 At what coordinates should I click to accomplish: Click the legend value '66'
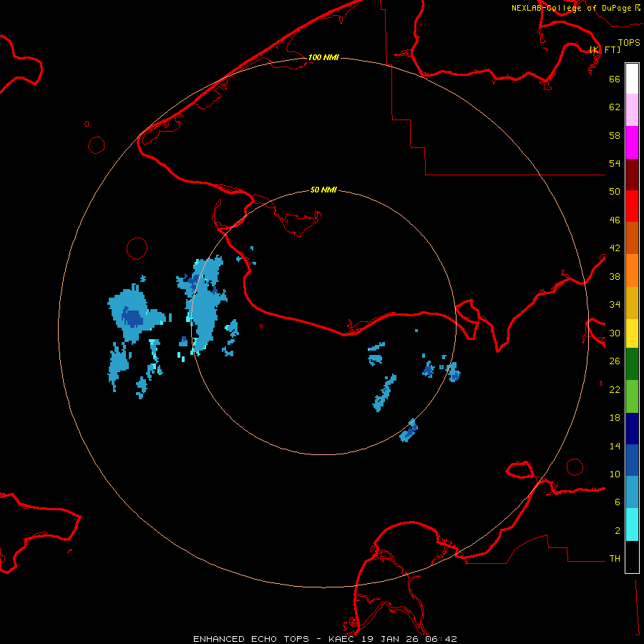[x=615, y=79]
